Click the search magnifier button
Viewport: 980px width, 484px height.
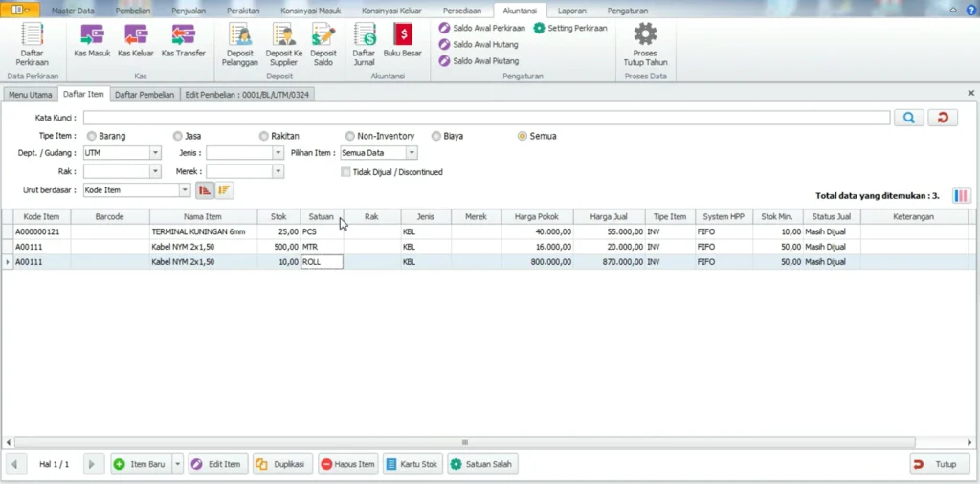click(x=909, y=118)
